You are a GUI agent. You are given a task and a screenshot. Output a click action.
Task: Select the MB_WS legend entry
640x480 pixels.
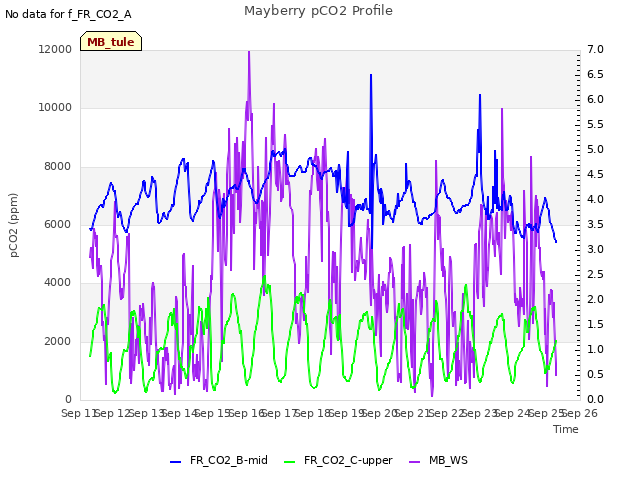pyautogui.click(x=438, y=460)
